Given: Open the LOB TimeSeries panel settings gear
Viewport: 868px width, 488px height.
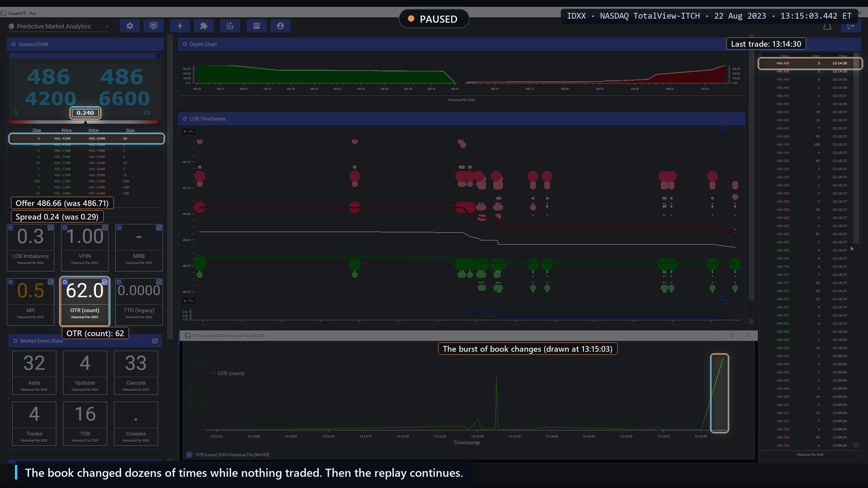Looking at the screenshot, I should tap(185, 119).
